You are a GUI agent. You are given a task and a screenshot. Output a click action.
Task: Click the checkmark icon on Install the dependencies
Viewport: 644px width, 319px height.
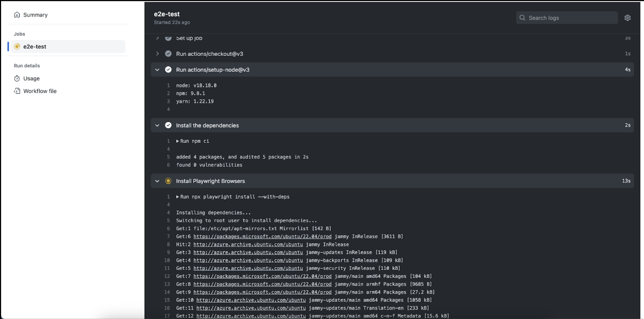click(168, 125)
